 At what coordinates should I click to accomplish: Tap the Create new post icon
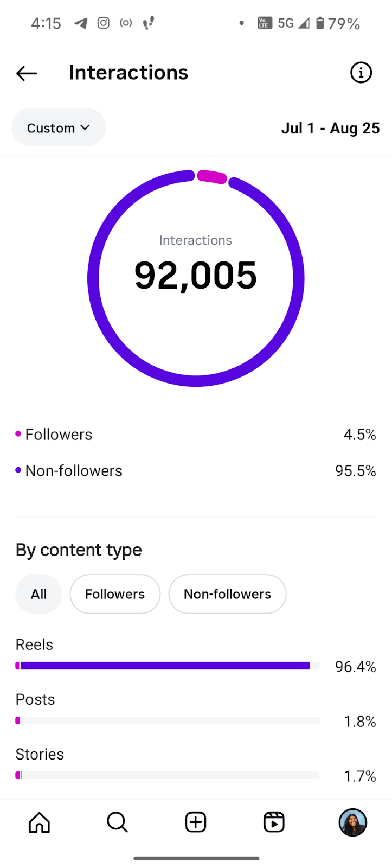(196, 822)
